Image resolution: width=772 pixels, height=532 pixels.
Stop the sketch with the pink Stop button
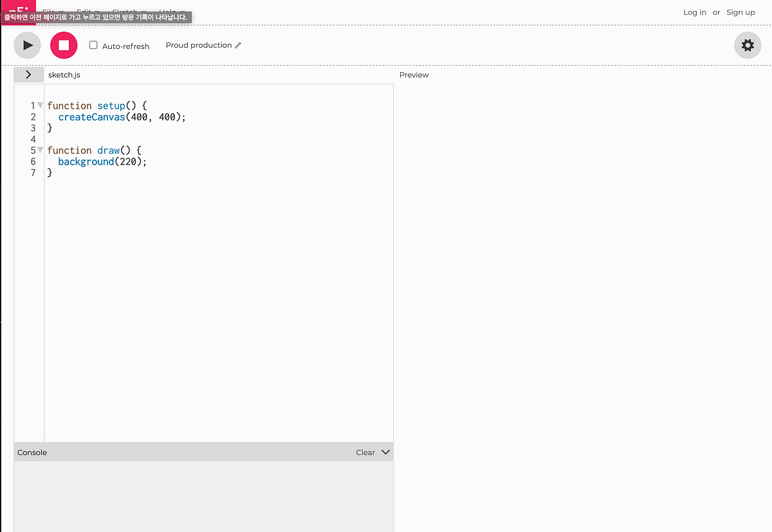coord(64,45)
